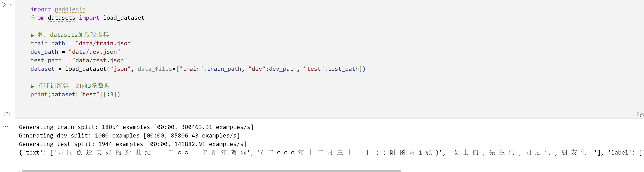The image size is (644, 172).
Task: Click the [7] execution count label
Action: click(7, 114)
